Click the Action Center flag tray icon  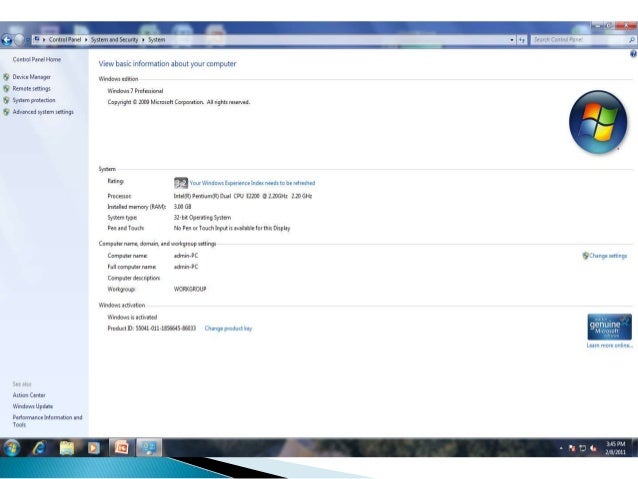click(572, 448)
